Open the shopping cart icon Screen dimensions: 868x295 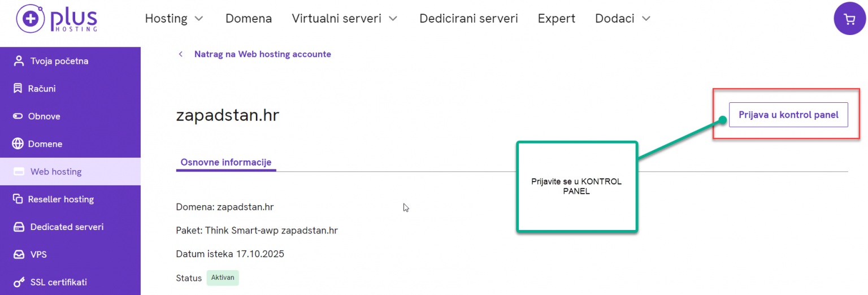849,19
